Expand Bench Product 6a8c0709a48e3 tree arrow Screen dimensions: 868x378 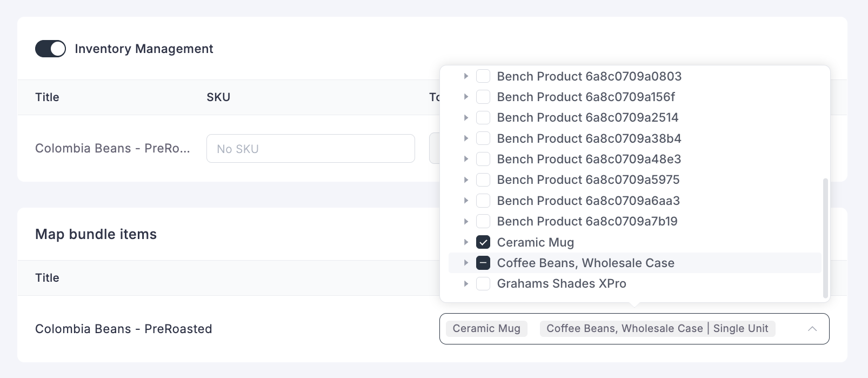pos(466,159)
